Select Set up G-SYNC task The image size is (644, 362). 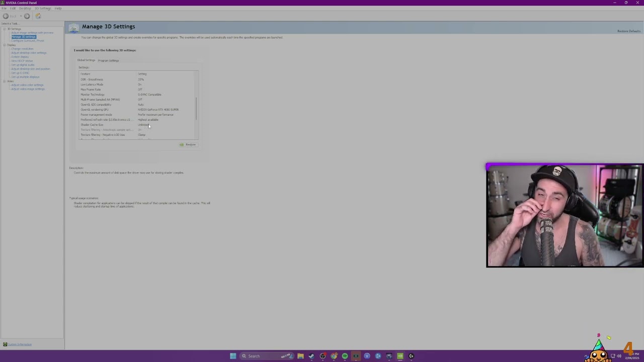pos(20,73)
